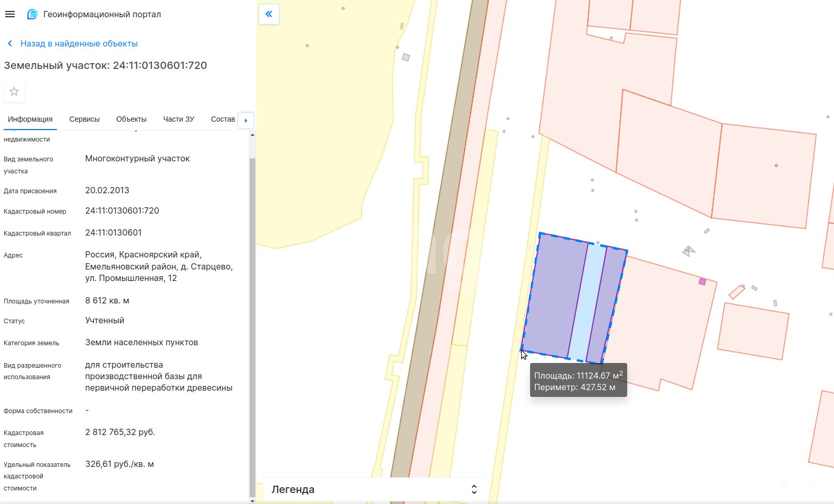Click the area and perimeter tooltip
834x504 pixels.
click(578, 381)
